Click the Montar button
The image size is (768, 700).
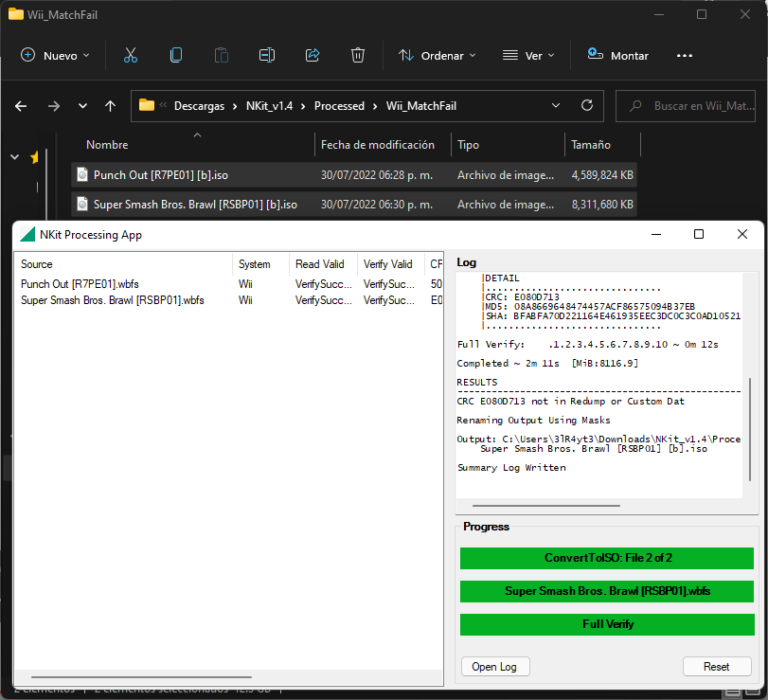tap(618, 56)
